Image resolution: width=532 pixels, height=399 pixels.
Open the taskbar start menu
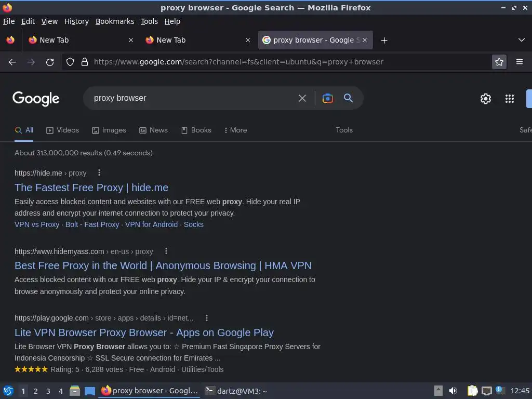pos(8,391)
